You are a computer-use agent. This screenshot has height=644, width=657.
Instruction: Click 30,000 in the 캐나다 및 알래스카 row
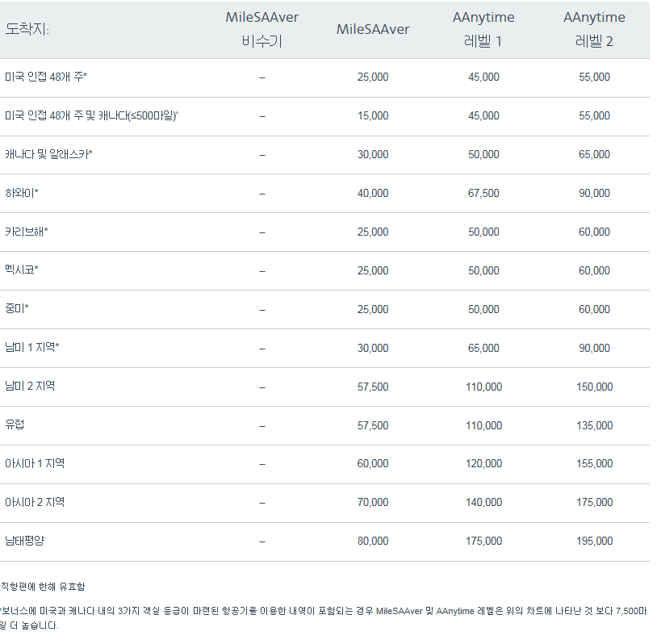(373, 155)
